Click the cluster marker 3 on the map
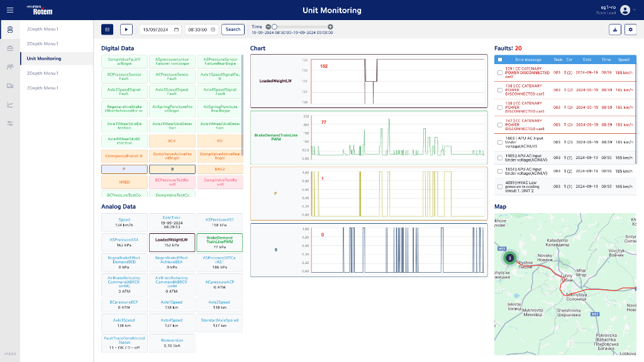Image resolution: width=644 pixels, height=362 pixels. pyautogui.click(x=510, y=257)
